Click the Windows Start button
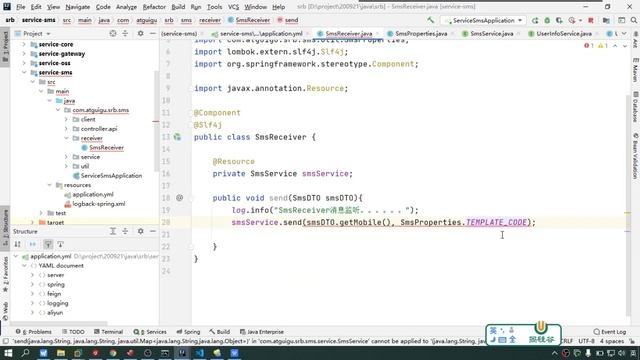The image size is (640, 360). [8, 353]
